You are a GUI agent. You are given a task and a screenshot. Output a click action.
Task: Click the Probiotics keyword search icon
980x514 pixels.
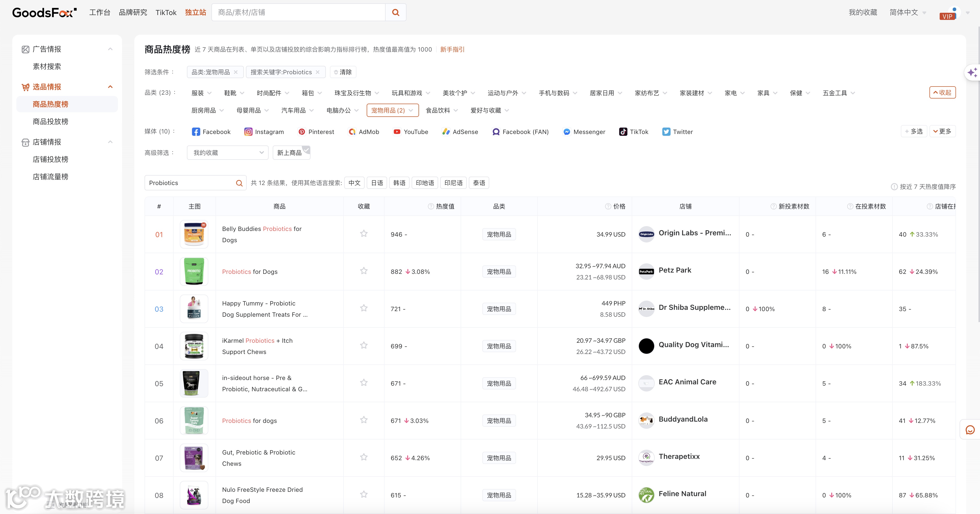pyautogui.click(x=239, y=183)
